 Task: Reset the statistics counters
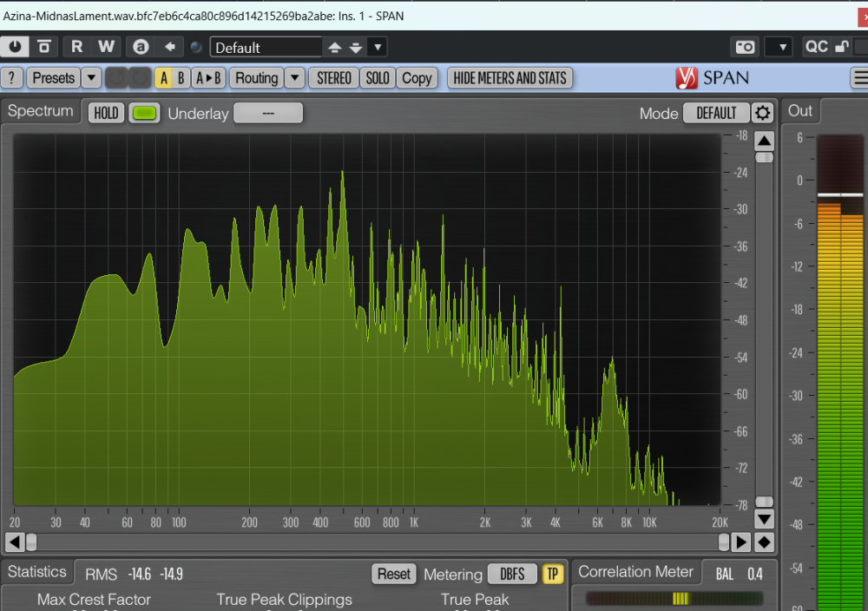[393, 574]
